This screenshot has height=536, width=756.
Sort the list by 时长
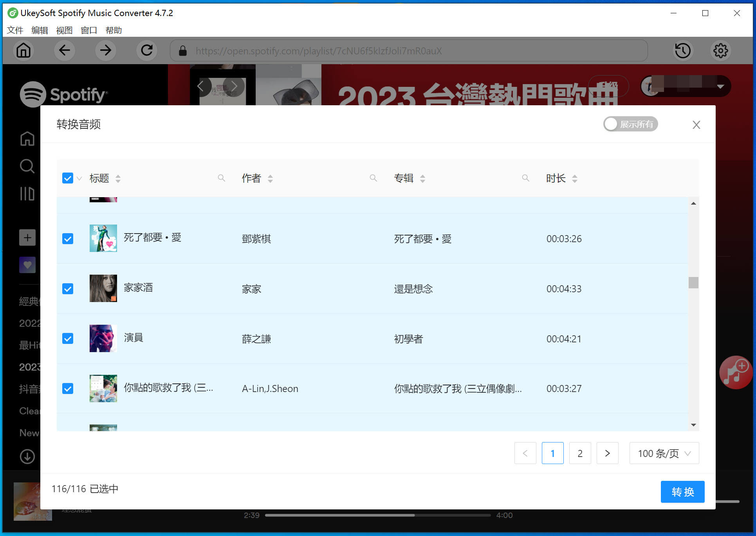click(575, 179)
